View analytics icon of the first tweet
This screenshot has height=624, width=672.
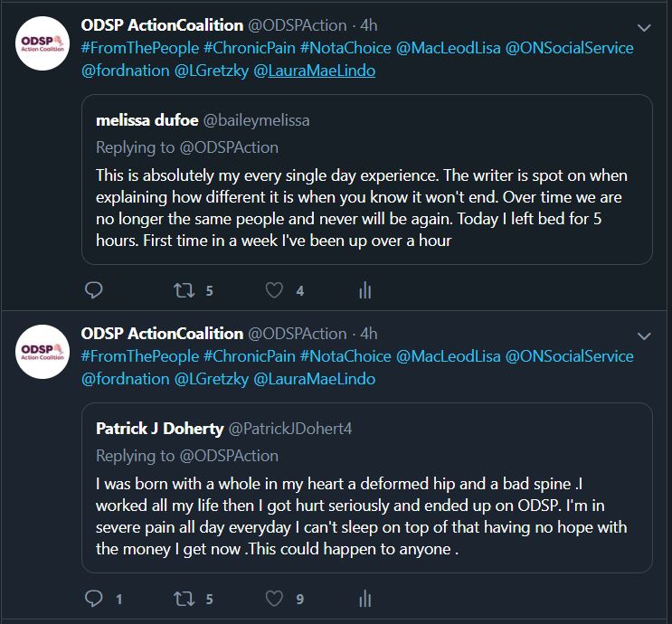click(365, 290)
